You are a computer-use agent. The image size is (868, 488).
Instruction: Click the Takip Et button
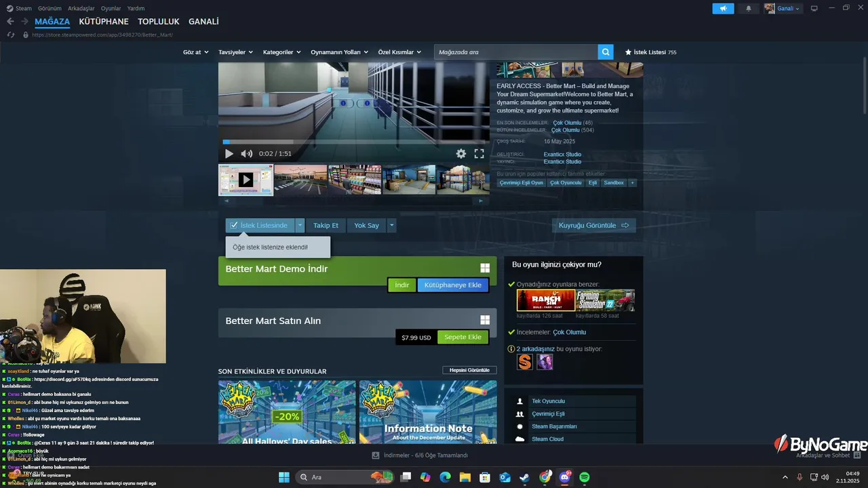325,225
